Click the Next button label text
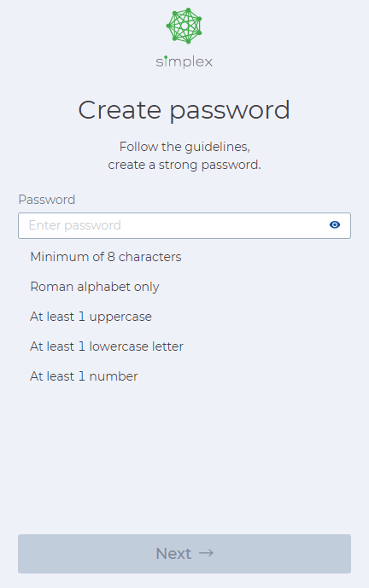The image size is (369, 588). (x=173, y=554)
